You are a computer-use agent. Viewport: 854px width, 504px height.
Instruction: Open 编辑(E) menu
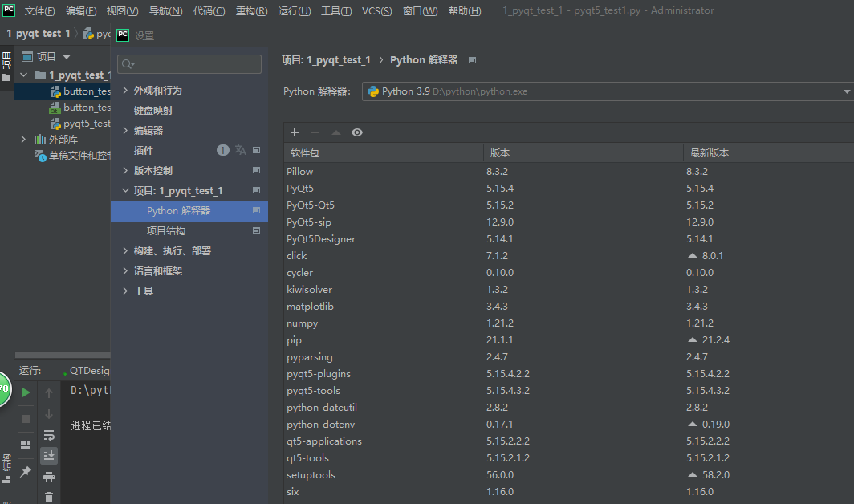[80, 11]
